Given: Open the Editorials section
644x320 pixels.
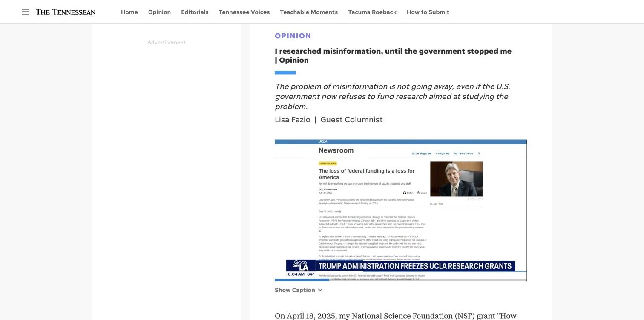Looking at the screenshot, I should tap(195, 12).
